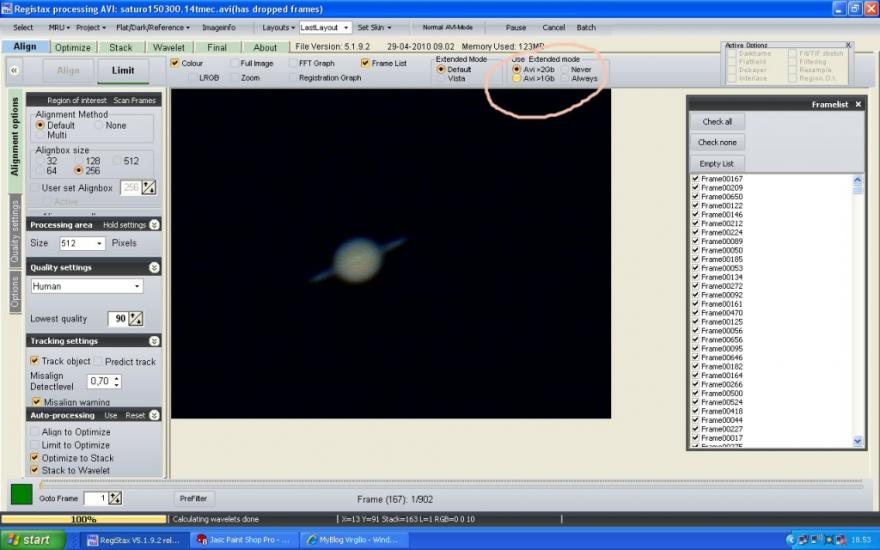
Task: Collapse the Processing area section chevron
Action: coord(154,225)
